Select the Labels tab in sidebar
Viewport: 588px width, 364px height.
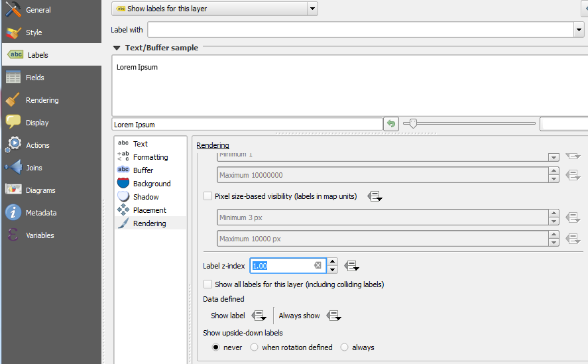[51, 55]
